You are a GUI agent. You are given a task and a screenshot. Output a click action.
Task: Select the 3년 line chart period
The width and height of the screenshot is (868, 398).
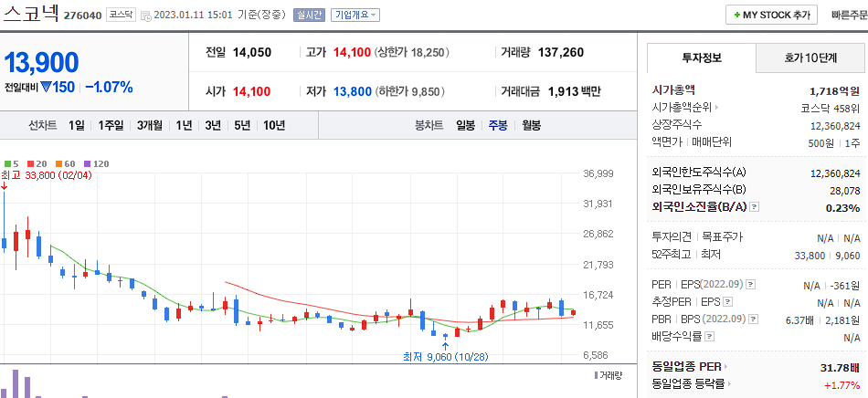tap(213, 125)
